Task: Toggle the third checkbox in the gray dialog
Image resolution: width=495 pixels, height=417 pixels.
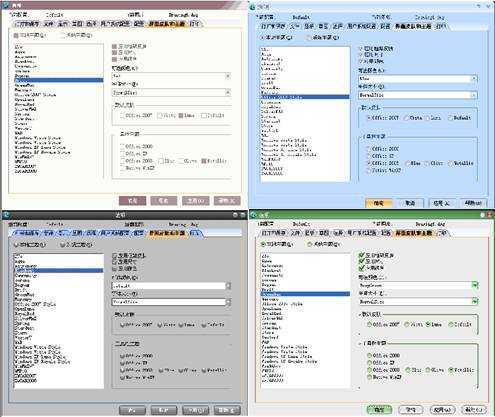Action: pyautogui.click(x=115, y=268)
